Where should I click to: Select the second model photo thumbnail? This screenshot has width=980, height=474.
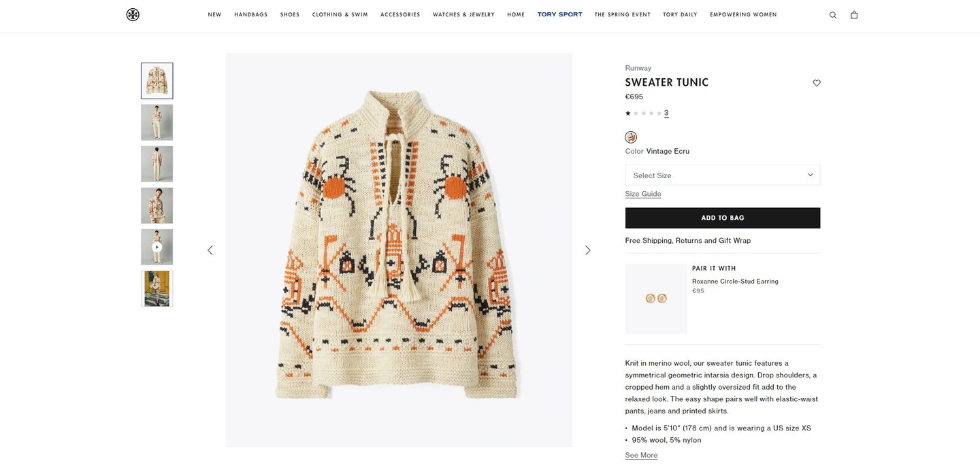[x=157, y=122]
